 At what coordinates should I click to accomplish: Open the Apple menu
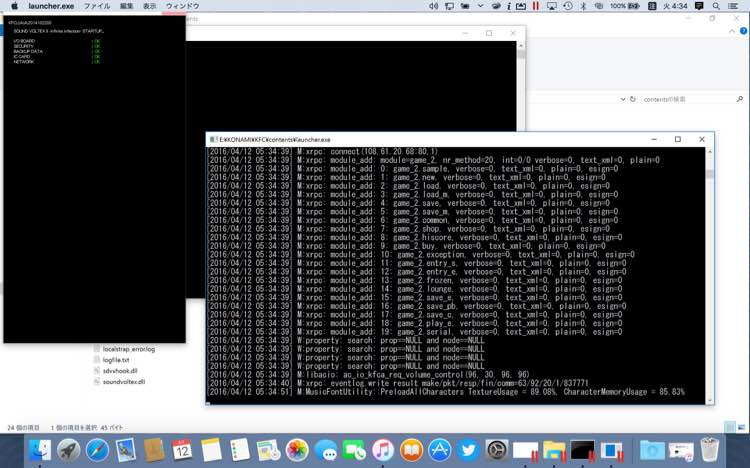(x=14, y=6)
